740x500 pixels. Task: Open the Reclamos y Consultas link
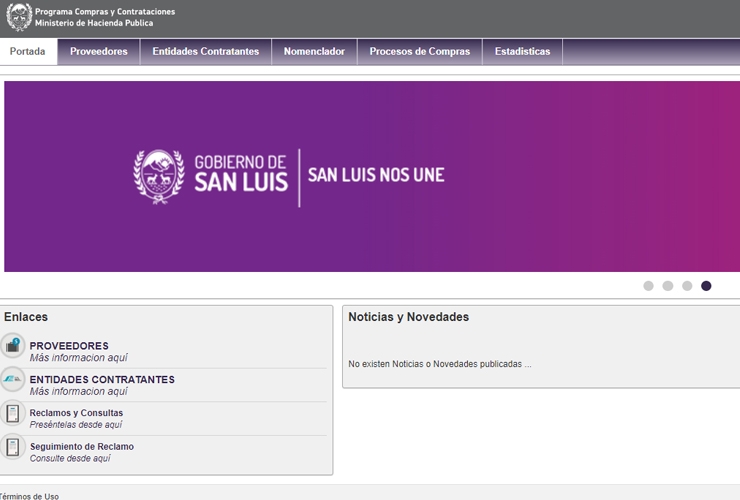[x=76, y=413]
